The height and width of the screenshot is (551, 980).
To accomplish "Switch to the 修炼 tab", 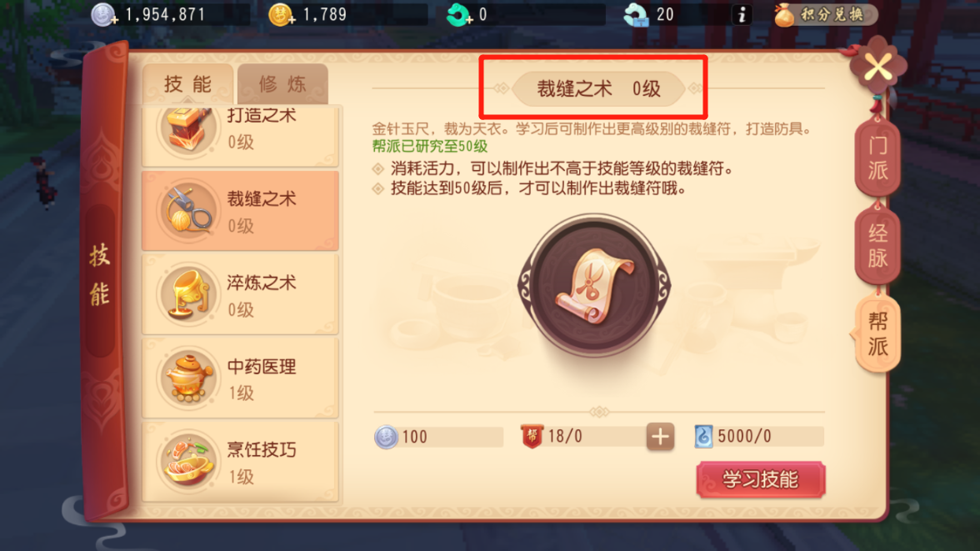I will coord(282,84).
